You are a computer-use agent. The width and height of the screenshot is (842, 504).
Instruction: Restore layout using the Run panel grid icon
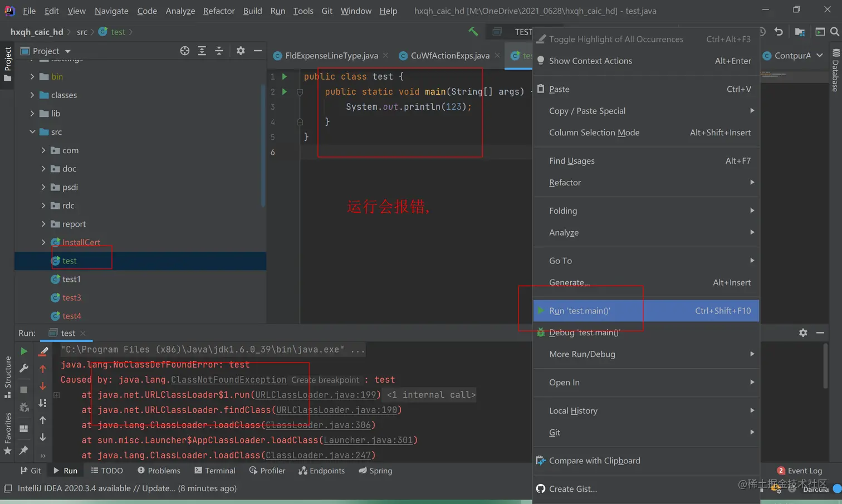click(x=23, y=428)
